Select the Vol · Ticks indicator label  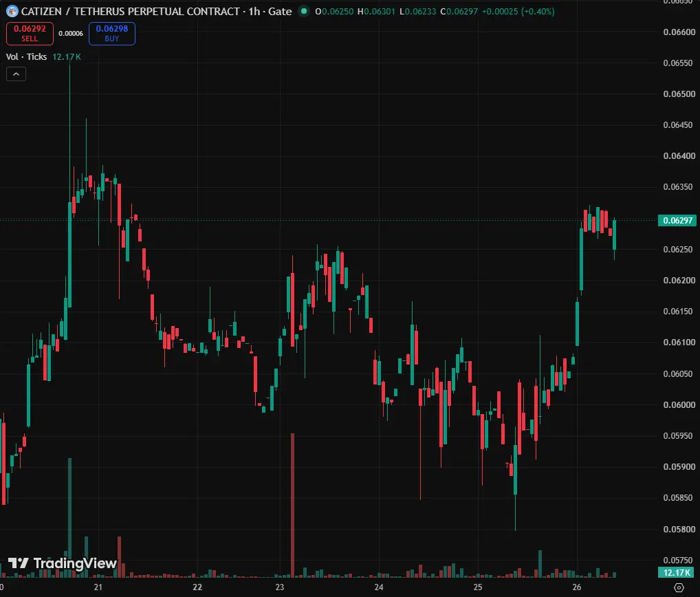[26, 56]
